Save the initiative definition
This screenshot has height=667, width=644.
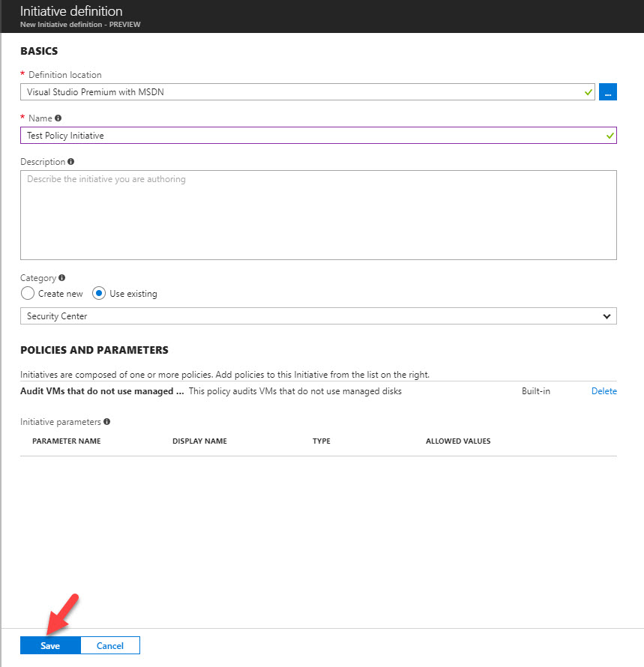click(x=50, y=645)
